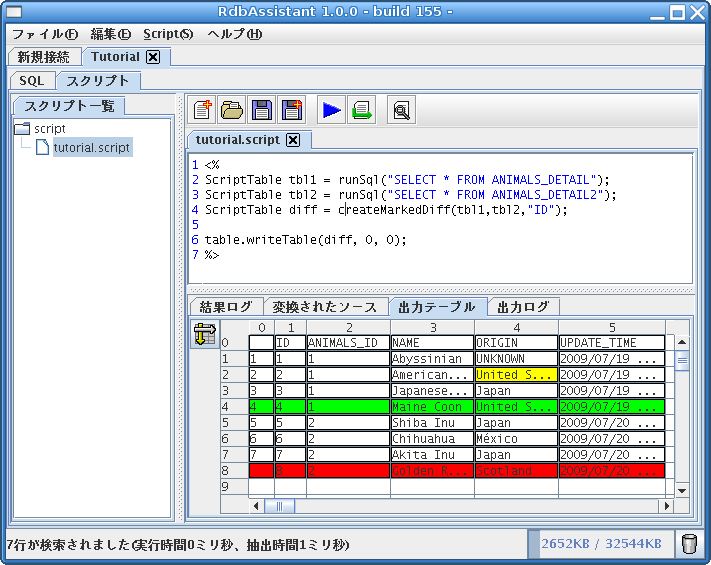The width and height of the screenshot is (711, 565).
Task: Run the script with the blue play button
Action: click(x=332, y=110)
